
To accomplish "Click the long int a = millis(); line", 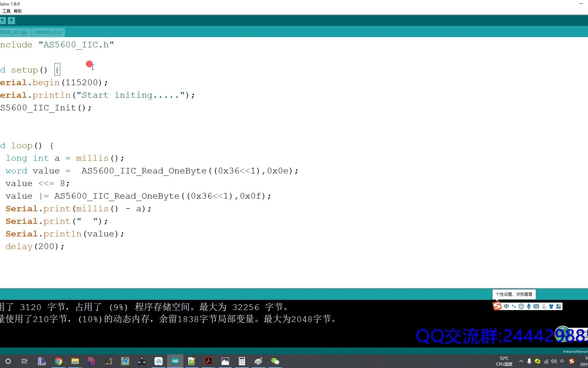I will [x=65, y=158].
